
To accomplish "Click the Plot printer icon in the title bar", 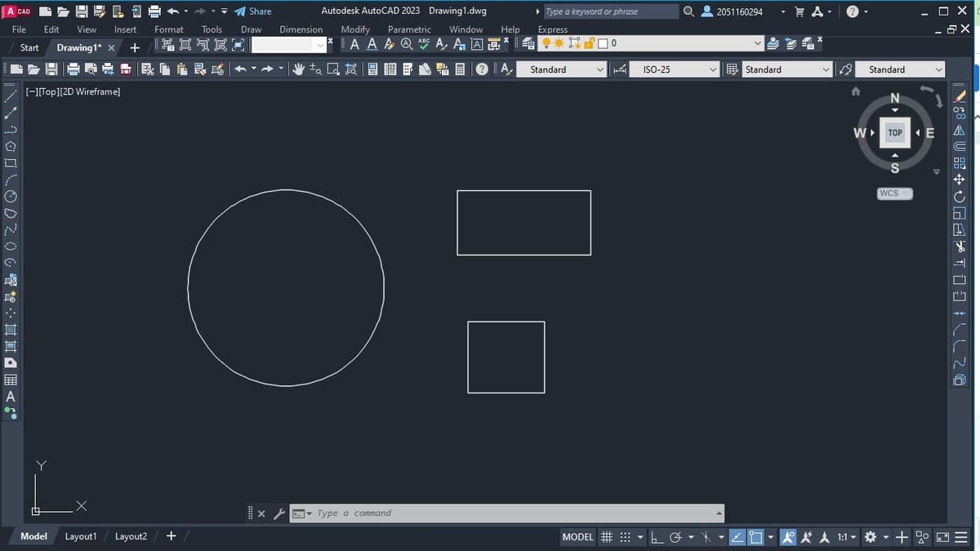I will 154,11.
